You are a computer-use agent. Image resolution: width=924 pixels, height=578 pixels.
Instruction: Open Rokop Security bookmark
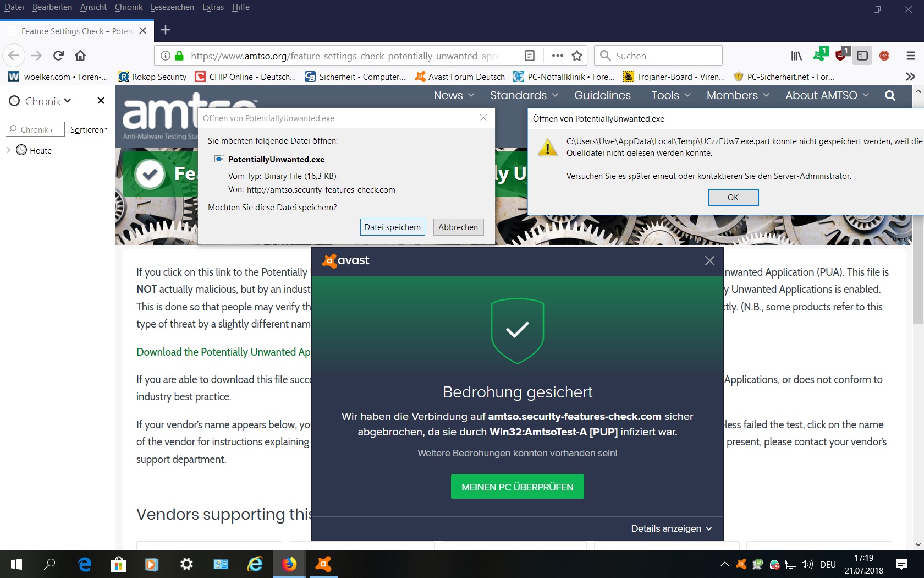click(x=153, y=77)
